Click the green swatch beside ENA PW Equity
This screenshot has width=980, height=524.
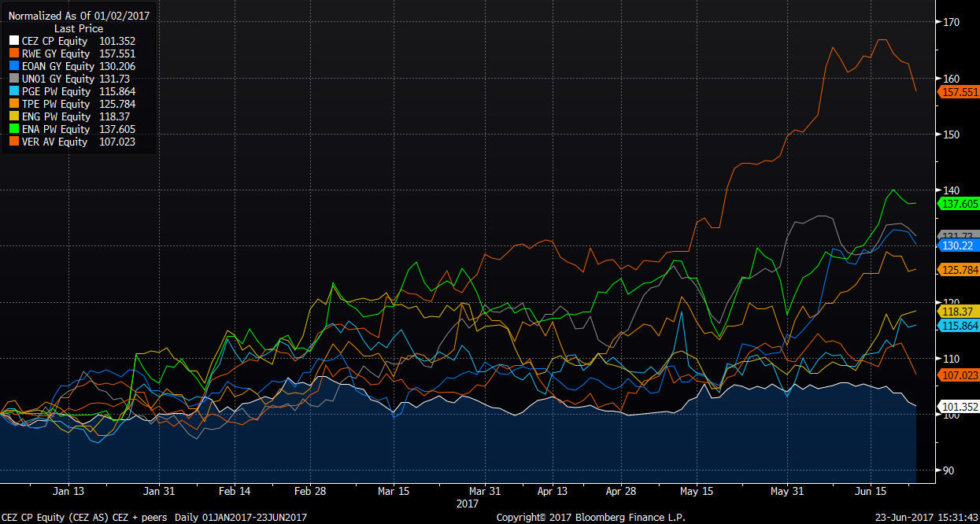13,129
